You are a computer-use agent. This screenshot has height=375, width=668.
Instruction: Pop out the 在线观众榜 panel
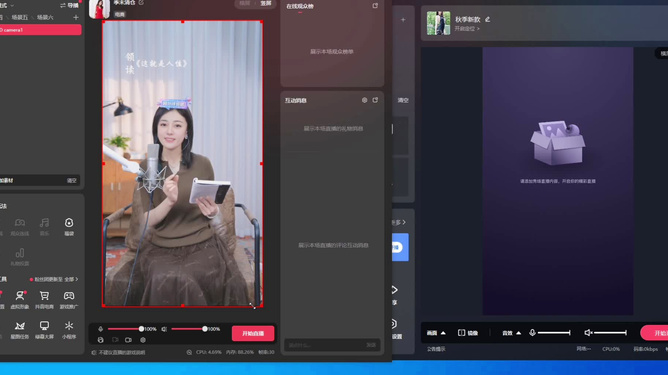click(x=375, y=6)
